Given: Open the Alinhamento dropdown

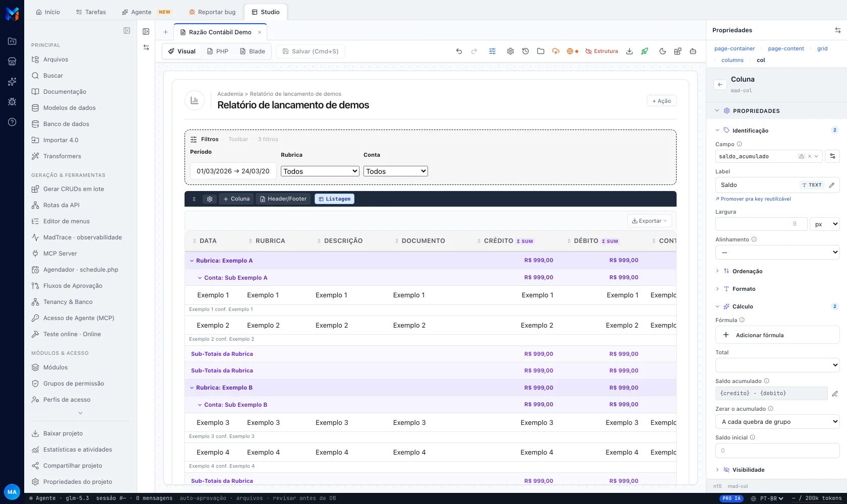Looking at the screenshot, I should point(777,253).
